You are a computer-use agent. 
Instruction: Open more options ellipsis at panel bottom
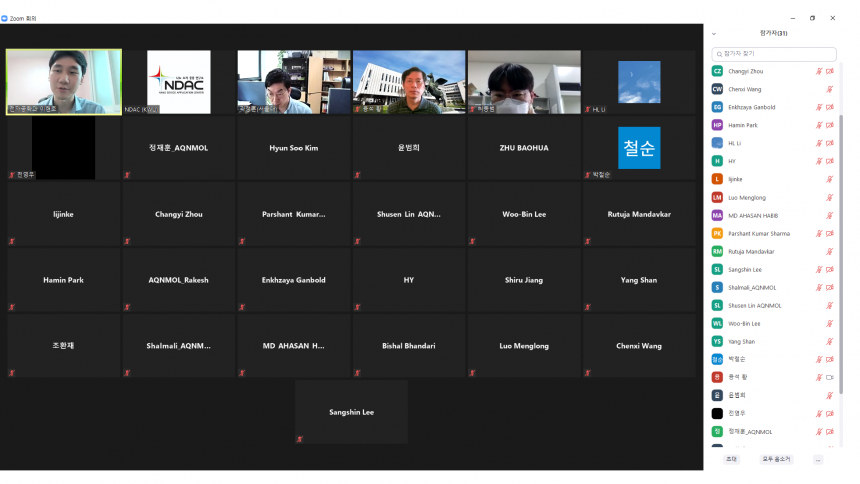coord(818,459)
